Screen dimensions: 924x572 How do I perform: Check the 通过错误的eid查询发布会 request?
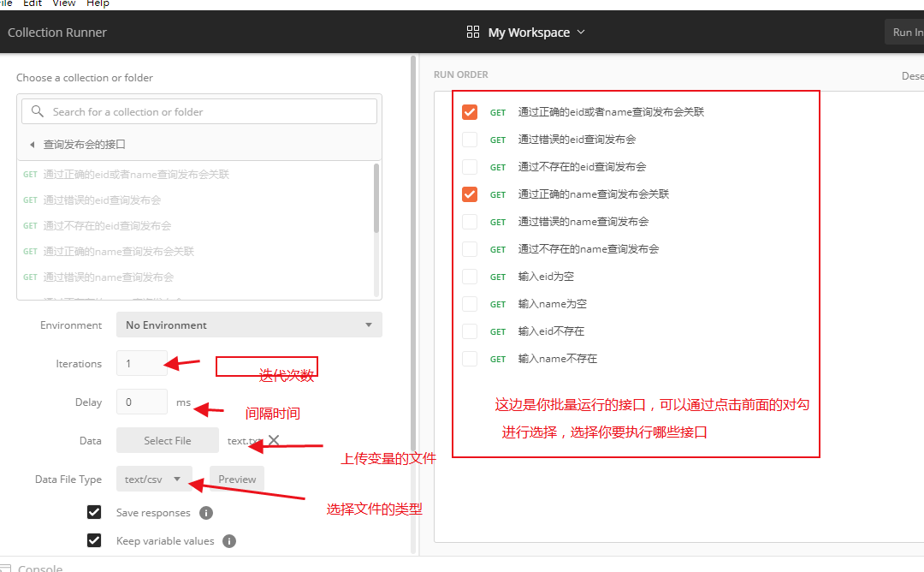470,140
